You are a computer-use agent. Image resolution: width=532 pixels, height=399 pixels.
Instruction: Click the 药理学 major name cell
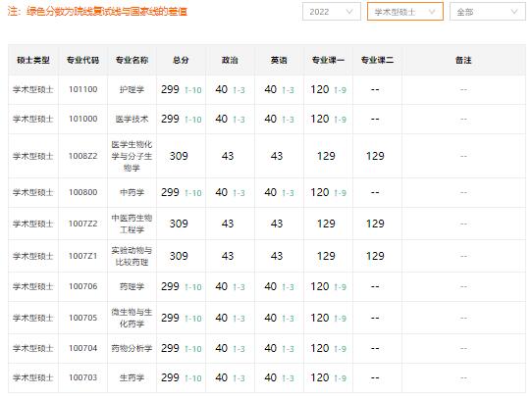pos(132,286)
